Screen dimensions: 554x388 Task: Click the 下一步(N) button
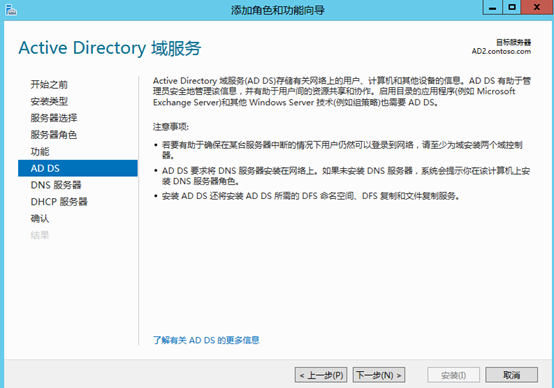[x=379, y=375]
